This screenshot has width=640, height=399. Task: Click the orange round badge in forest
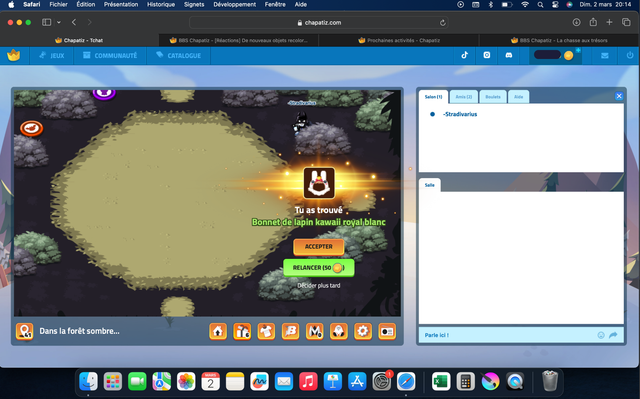click(31, 129)
